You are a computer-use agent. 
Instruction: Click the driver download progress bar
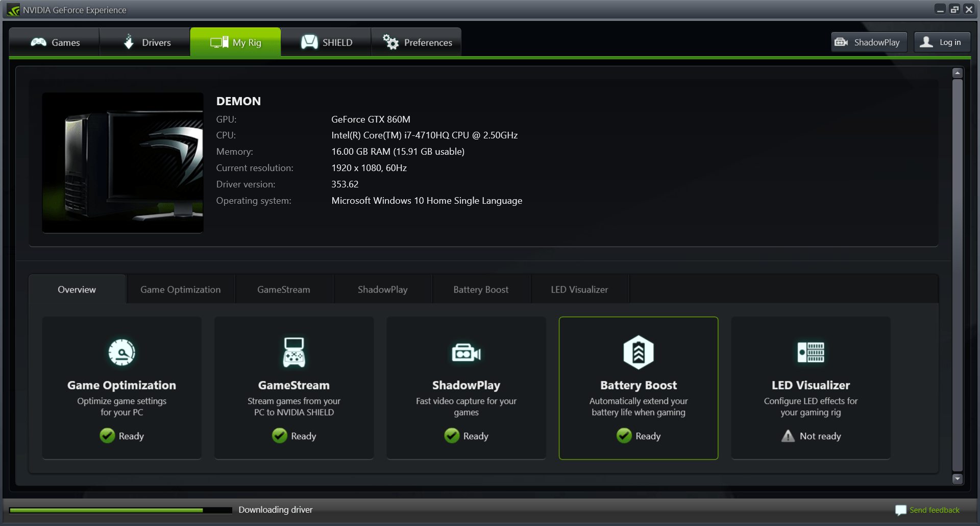[120, 510]
